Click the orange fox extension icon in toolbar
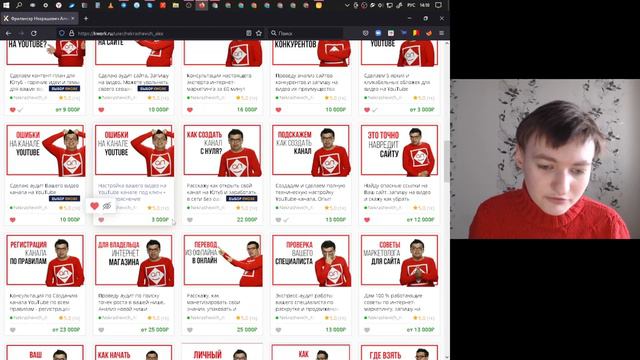This screenshot has height=360, width=640. (429, 33)
